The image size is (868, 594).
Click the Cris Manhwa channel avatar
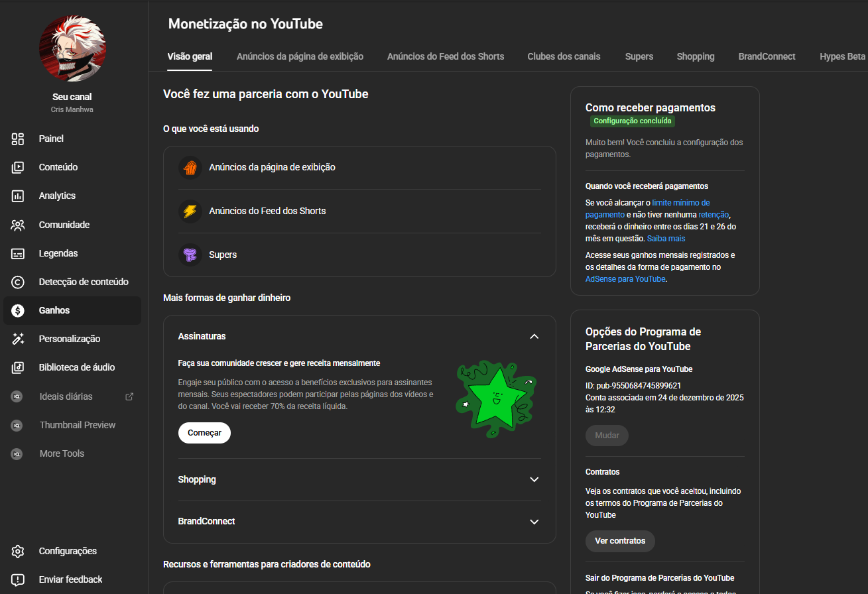(x=73, y=49)
